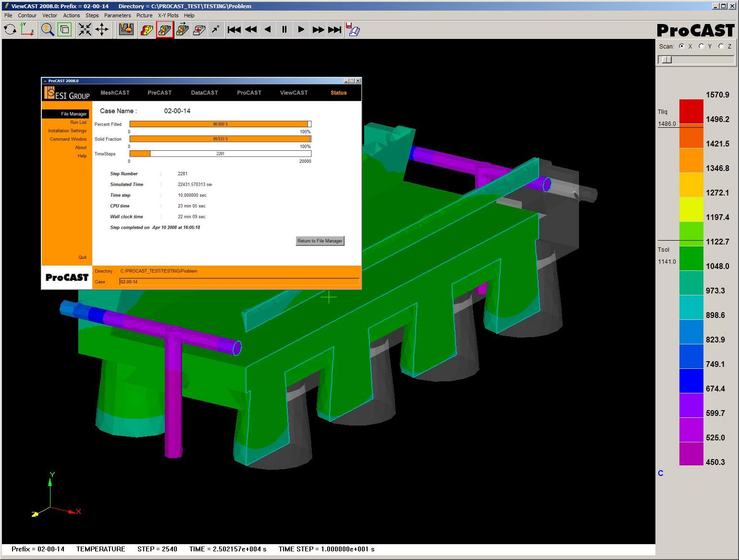Click the XYZ axis triad in viewport

[56, 495]
